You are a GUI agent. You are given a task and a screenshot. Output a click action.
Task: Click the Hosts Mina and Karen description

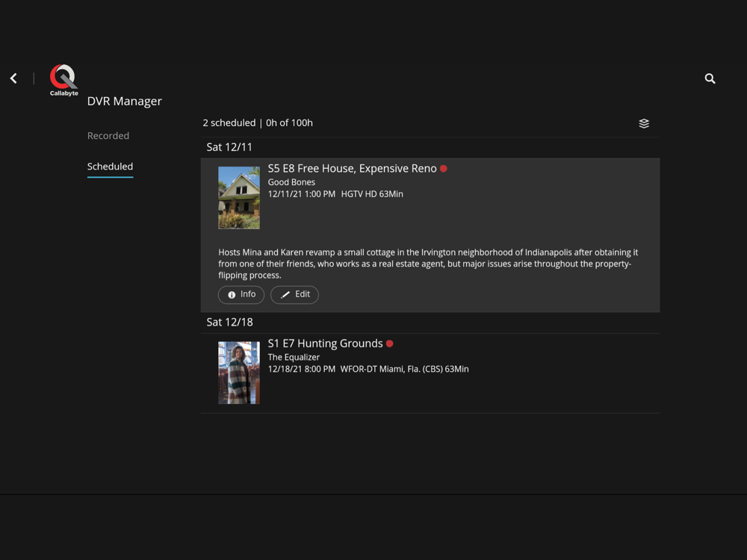428,264
